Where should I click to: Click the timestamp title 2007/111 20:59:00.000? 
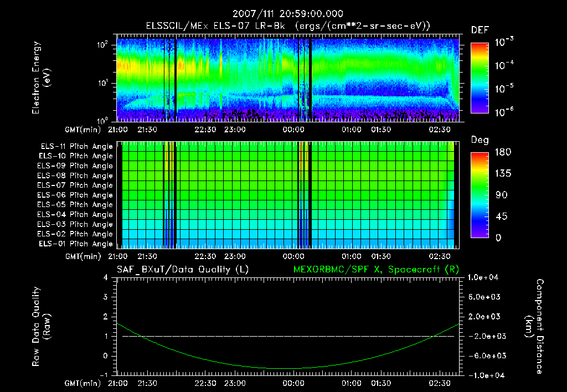(x=288, y=14)
